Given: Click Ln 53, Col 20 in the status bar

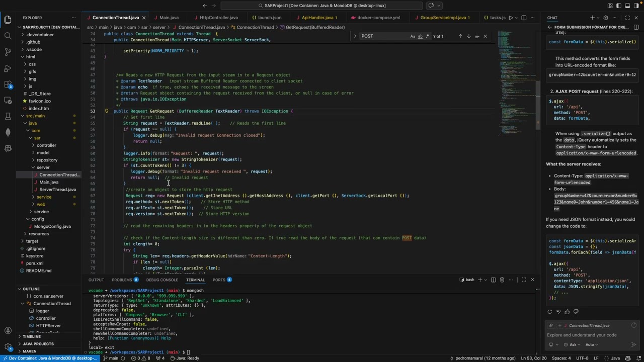Looking at the screenshot, I should pos(534,358).
